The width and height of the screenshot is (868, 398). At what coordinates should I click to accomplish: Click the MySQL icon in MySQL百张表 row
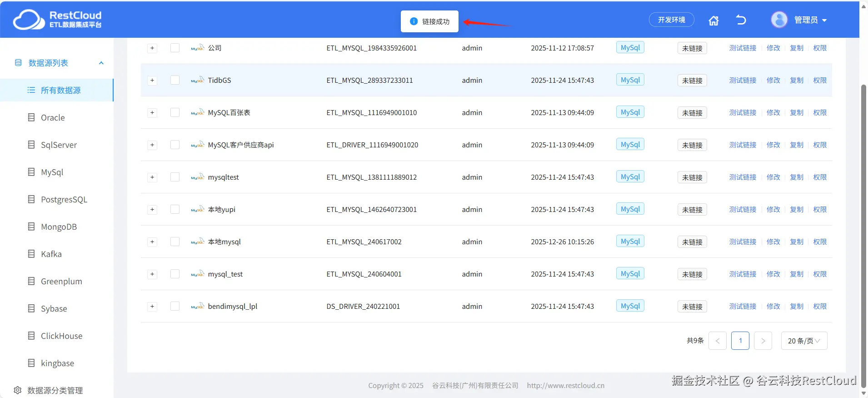tap(198, 112)
